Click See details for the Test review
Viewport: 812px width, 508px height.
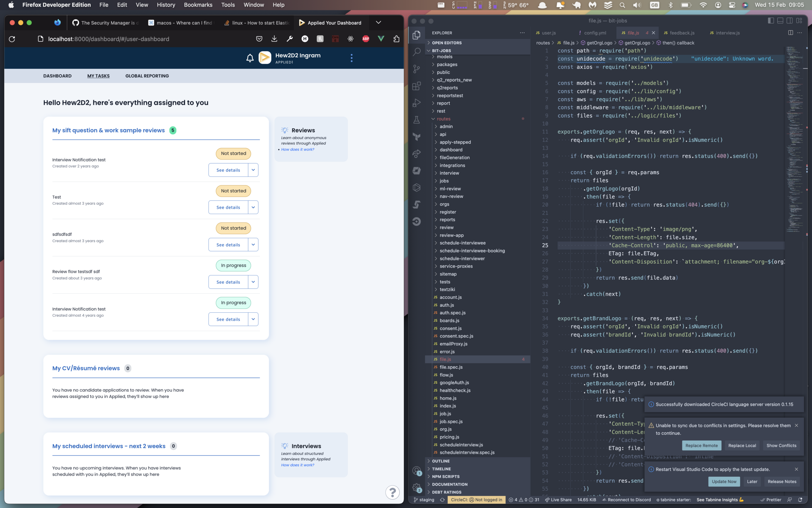pos(228,207)
